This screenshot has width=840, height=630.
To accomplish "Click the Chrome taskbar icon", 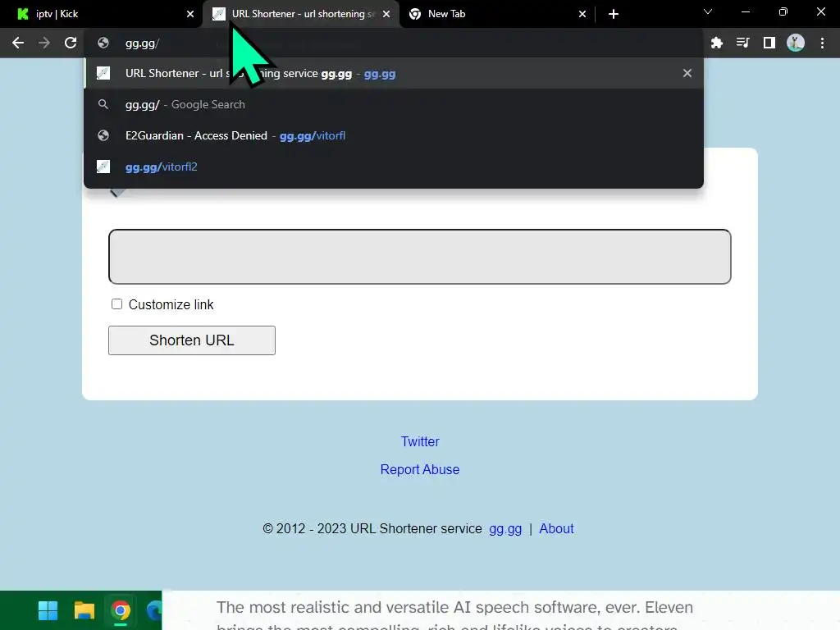I will coord(121,610).
